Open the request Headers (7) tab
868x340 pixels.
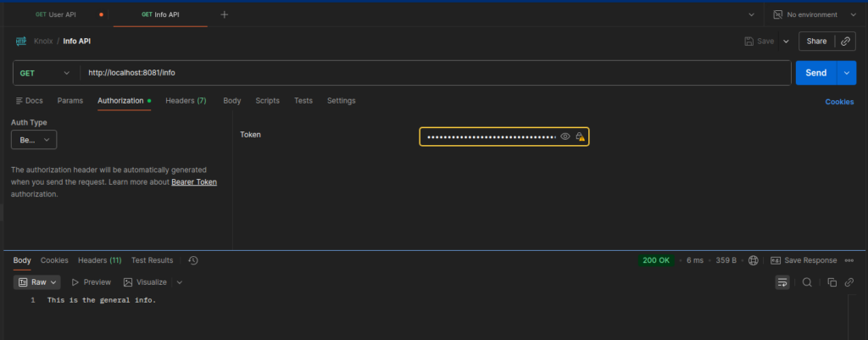(186, 101)
